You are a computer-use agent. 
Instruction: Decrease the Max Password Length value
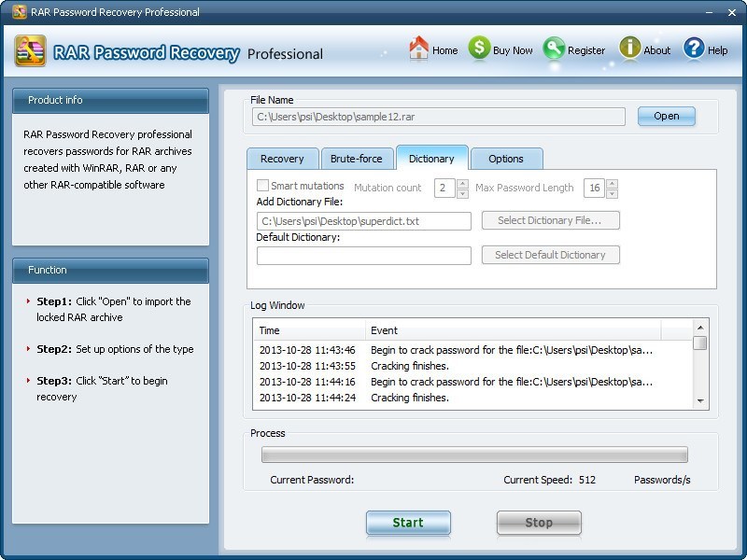(612, 192)
